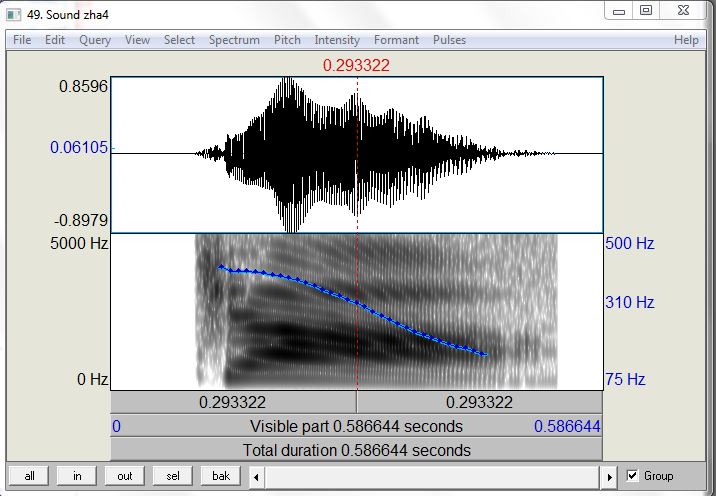Click the 'all' zoom button
The height and width of the screenshot is (496, 716).
[x=30, y=476]
